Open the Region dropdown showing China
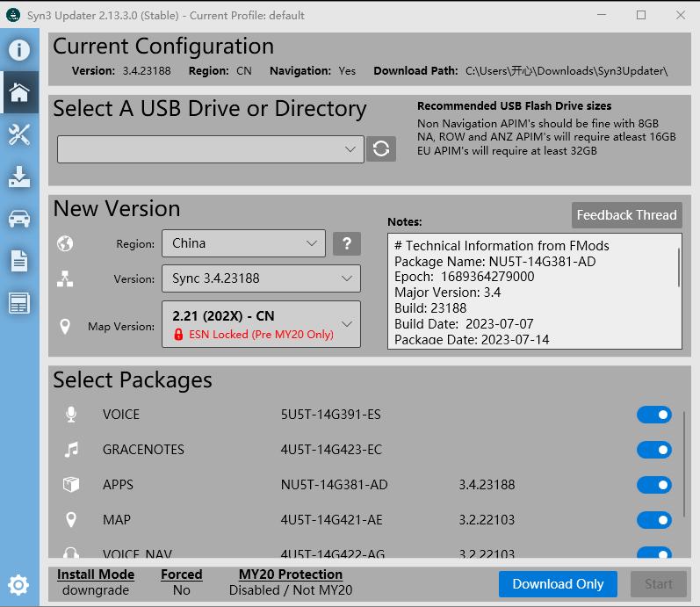Image resolution: width=700 pixels, height=607 pixels. point(244,243)
